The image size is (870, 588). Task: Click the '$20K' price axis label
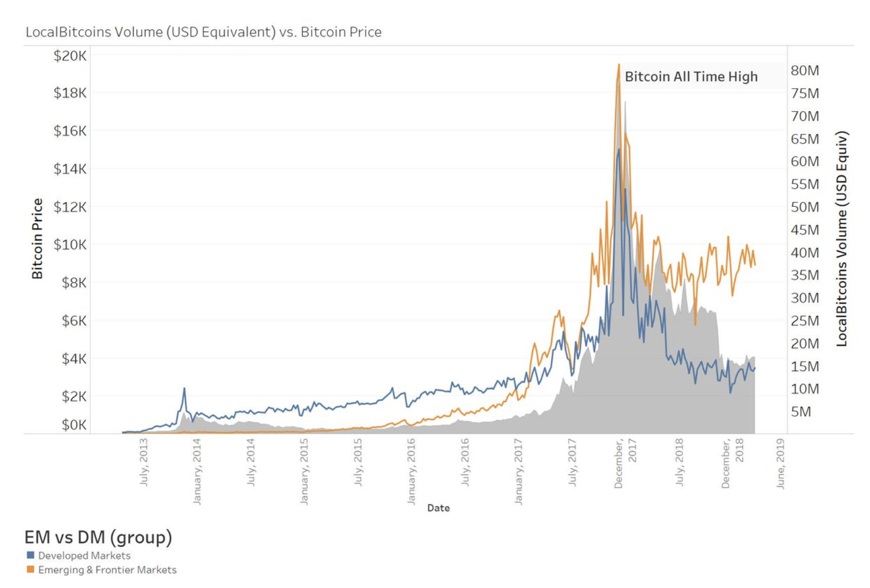point(70,56)
